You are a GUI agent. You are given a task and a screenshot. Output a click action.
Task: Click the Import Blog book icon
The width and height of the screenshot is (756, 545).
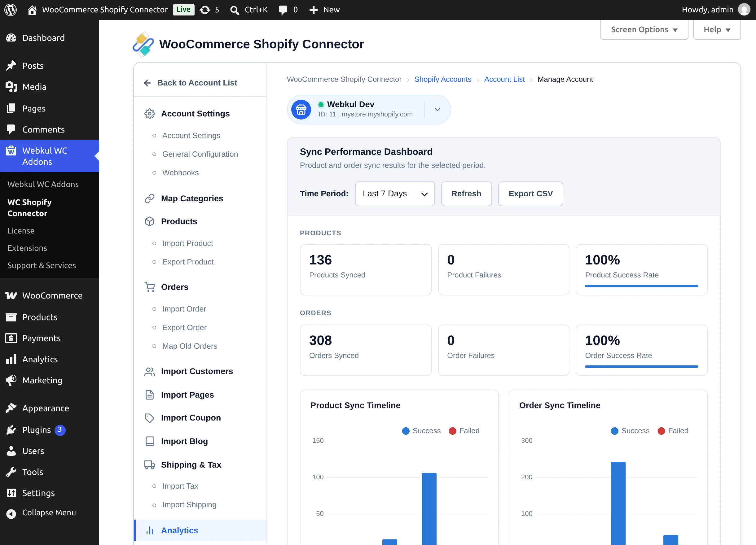tap(149, 441)
